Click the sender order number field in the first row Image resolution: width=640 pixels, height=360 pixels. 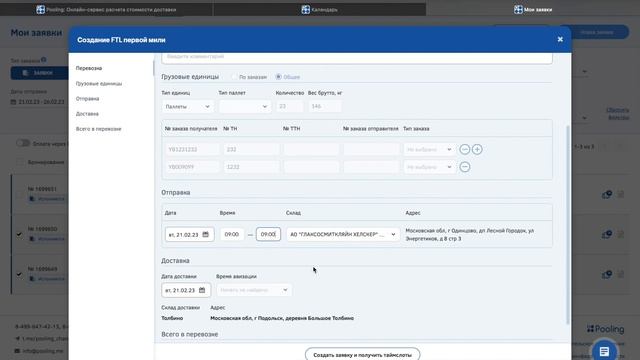tap(371, 149)
